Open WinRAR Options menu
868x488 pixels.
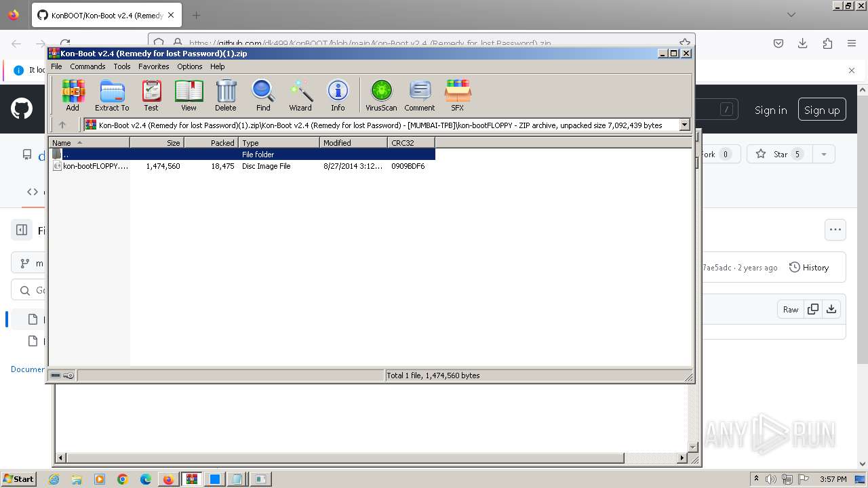pos(190,66)
